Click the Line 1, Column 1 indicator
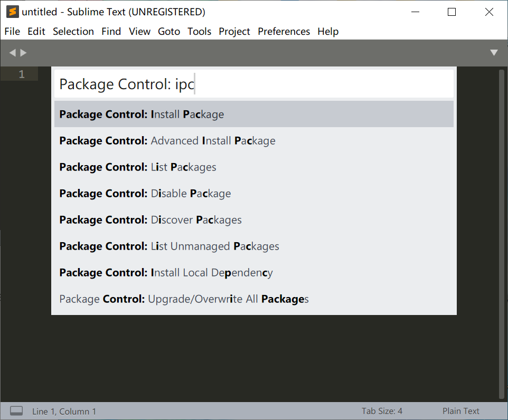This screenshot has height=420, width=508. pos(63,411)
